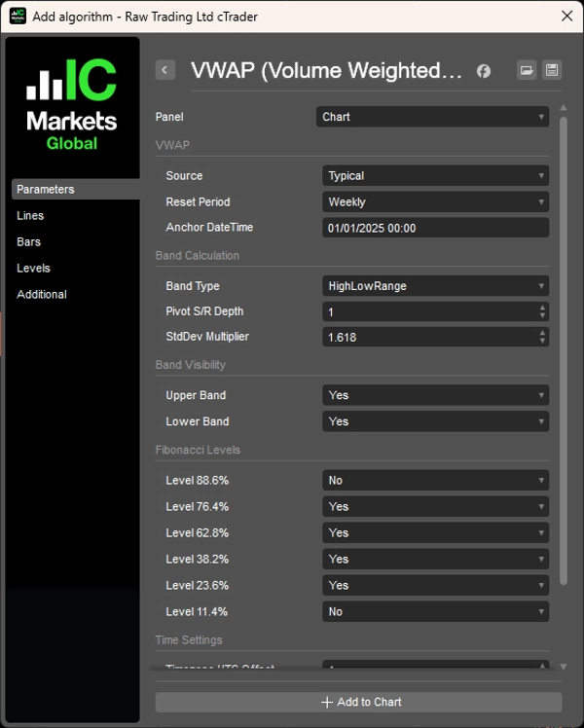Open the Facebook link icon
Image resolution: width=584 pixels, height=728 pixels.
[483, 71]
